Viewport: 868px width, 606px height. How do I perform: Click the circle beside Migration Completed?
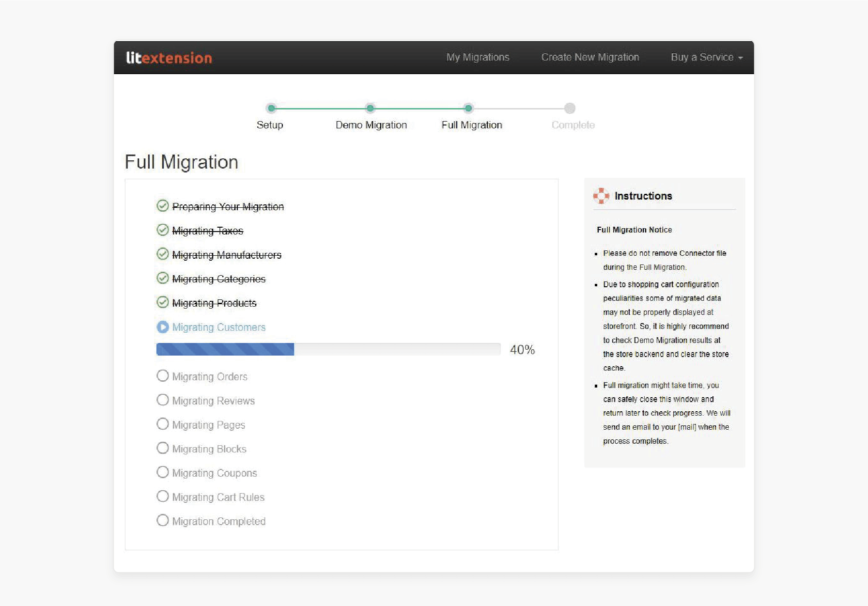tap(163, 521)
